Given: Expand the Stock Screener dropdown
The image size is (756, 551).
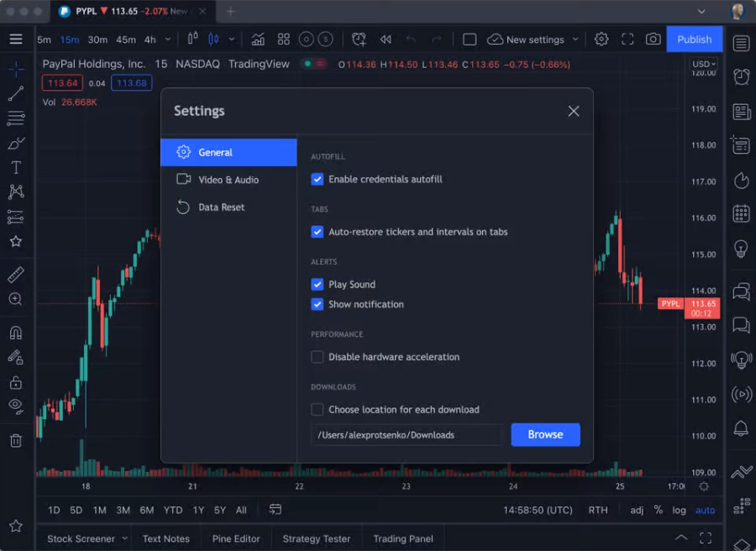Looking at the screenshot, I should (125, 538).
